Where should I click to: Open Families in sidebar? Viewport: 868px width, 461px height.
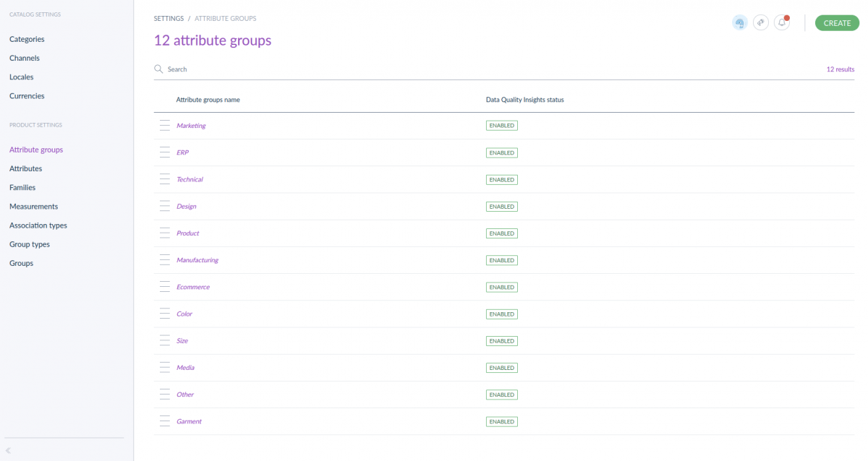click(x=22, y=187)
